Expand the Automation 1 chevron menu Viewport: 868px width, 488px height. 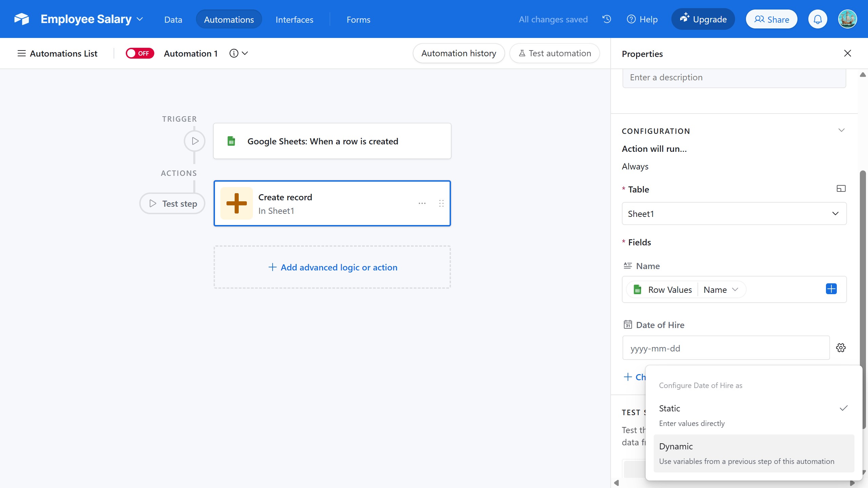pos(245,53)
